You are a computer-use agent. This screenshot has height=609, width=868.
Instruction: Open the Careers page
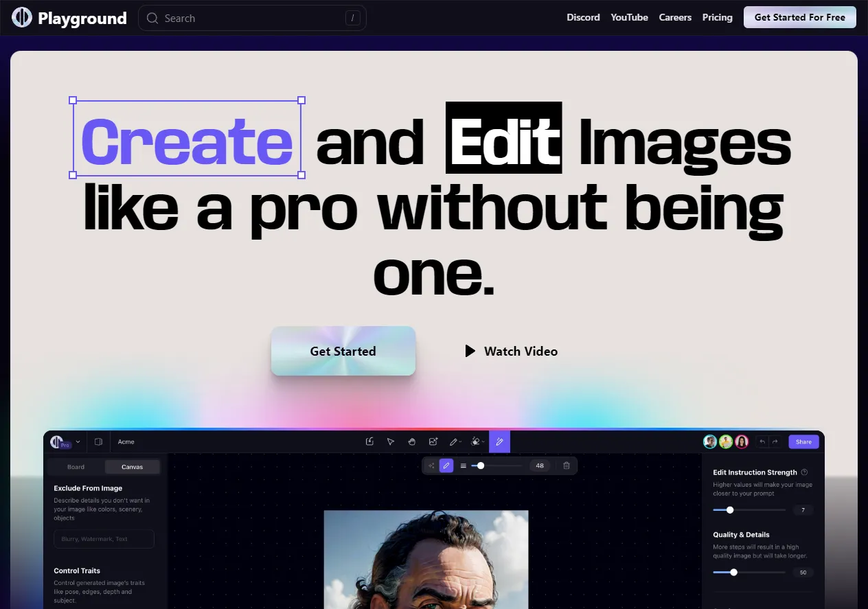[675, 17]
